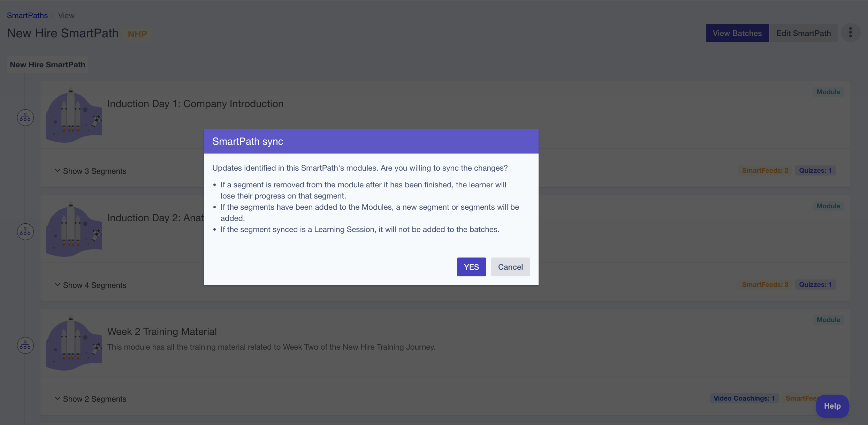Expand Show 2 Segments

coord(91,399)
